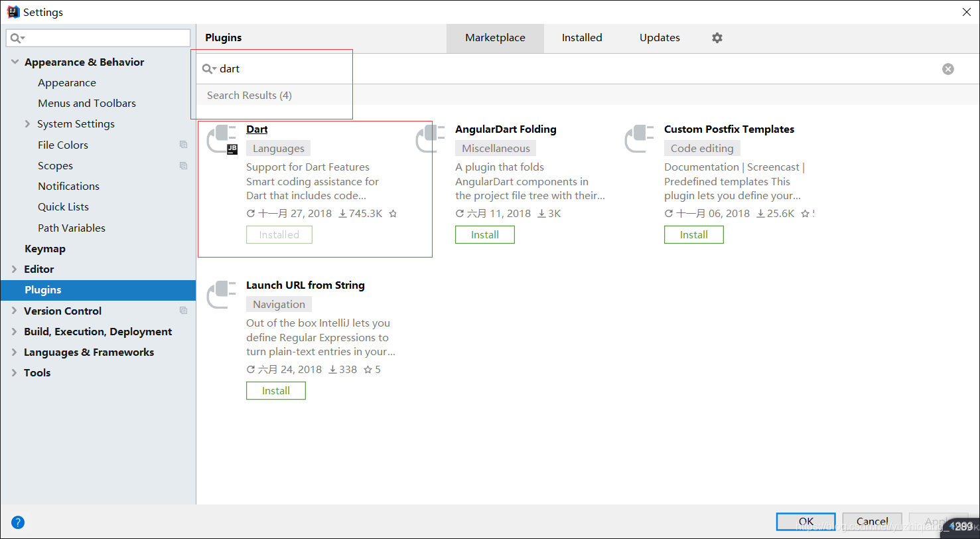The width and height of the screenshot is (980, 539).
Task: Install the AngularDart Folding plugin
Action: point(485,235)
